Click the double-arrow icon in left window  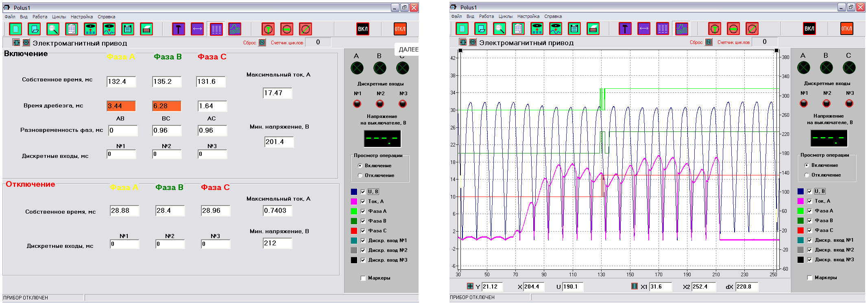pyautogui.click(x=197, y=29)
